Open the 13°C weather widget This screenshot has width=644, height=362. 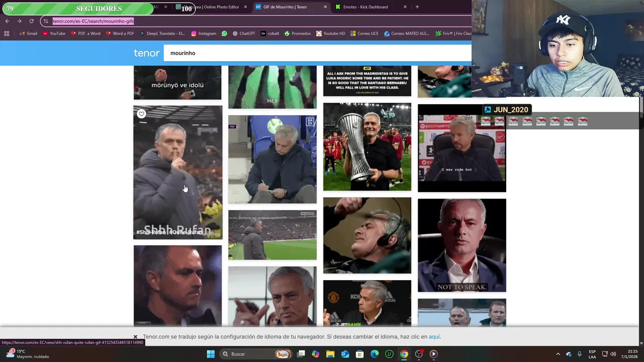coord(28,354)
